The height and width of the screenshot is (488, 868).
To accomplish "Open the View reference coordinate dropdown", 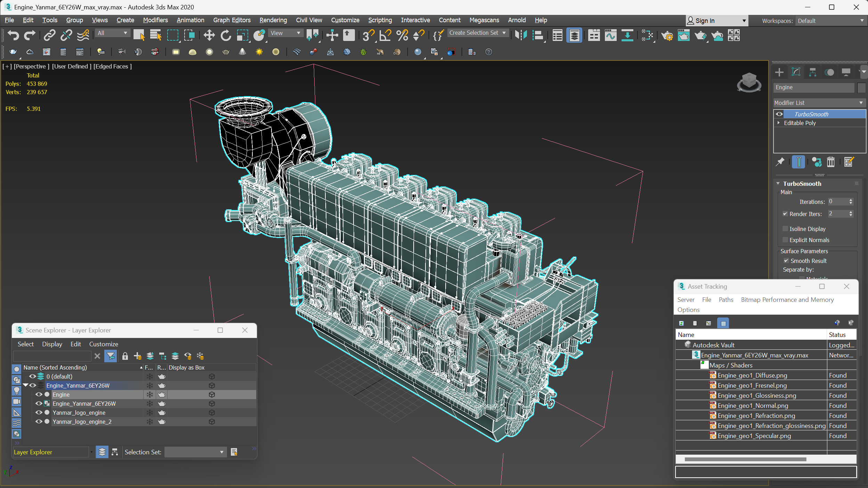I will [286, 33].
